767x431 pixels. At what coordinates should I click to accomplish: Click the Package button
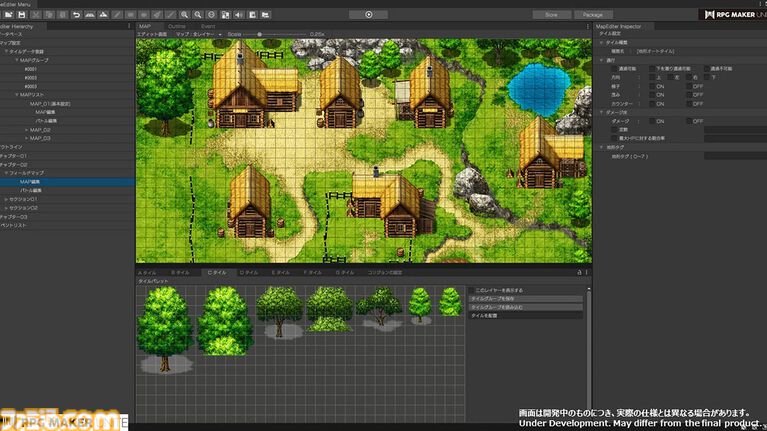pyautogui.click(x=593, y=15)
